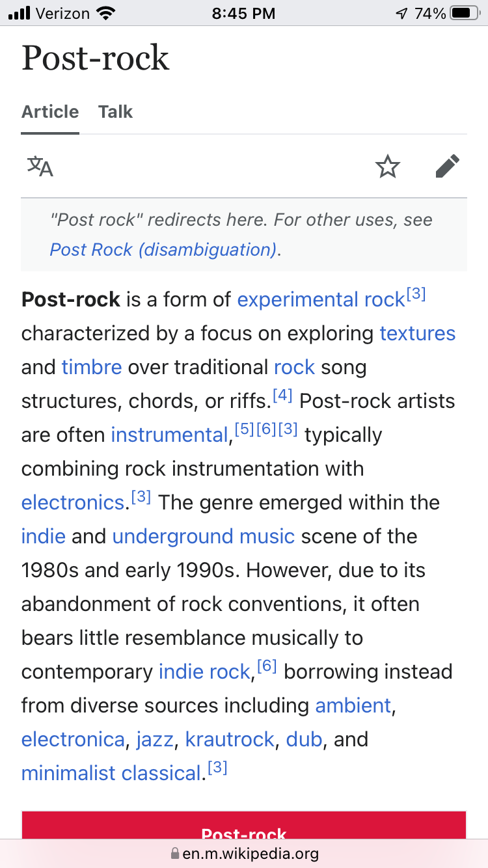Tap the pencil edit icon
Image resolution: width=488 pixels, height=868 pixels.
click(x=448, y=167)
